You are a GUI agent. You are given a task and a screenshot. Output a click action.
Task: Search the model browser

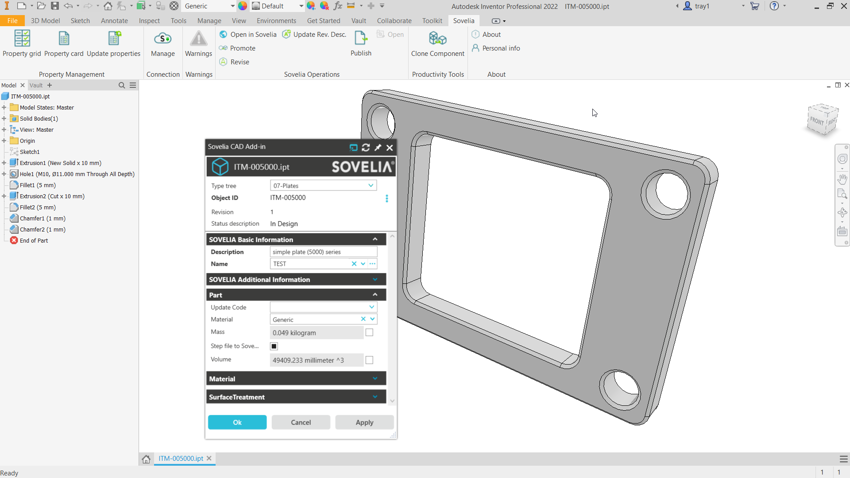click(121, 85)
